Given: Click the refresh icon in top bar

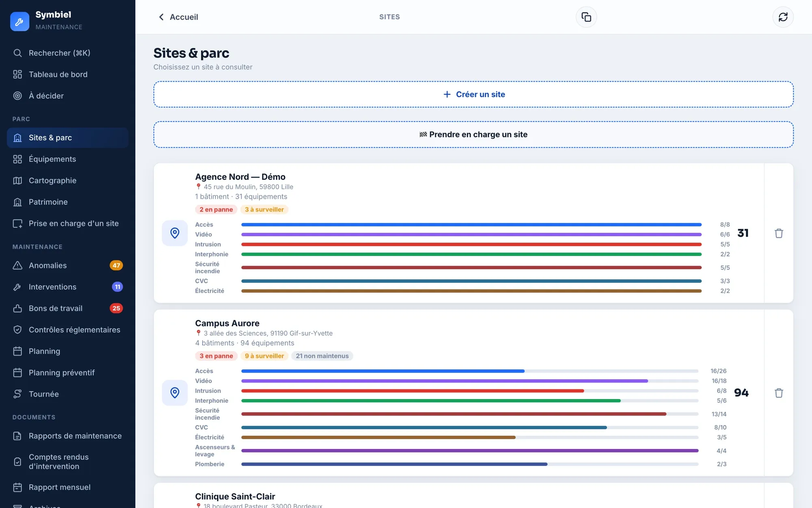Looking at the screenshot, I should [x=783, y=17].
